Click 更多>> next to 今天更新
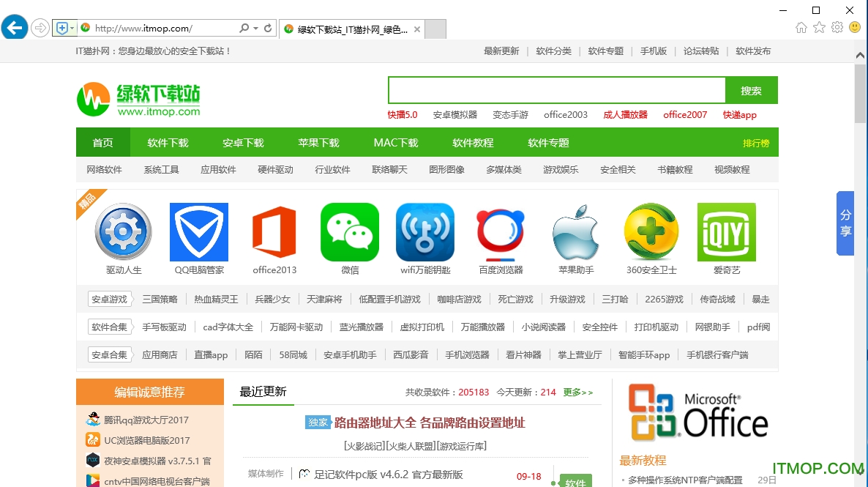Screen dimensions: 868x487 (x=578, y=393)
